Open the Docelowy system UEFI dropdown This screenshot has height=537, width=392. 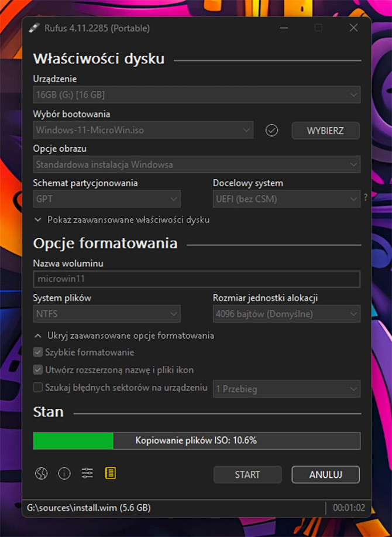point(286,199)
